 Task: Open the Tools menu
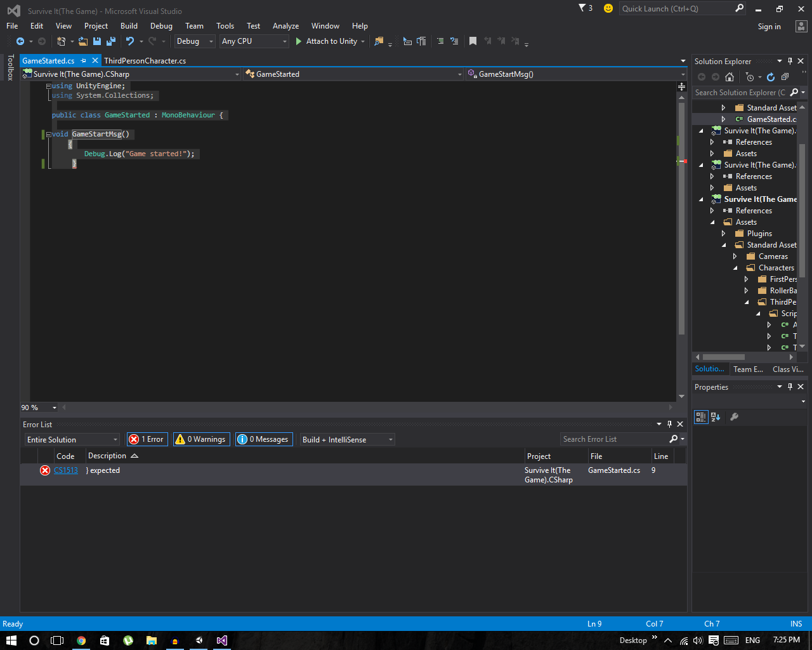tap(225, 26)
